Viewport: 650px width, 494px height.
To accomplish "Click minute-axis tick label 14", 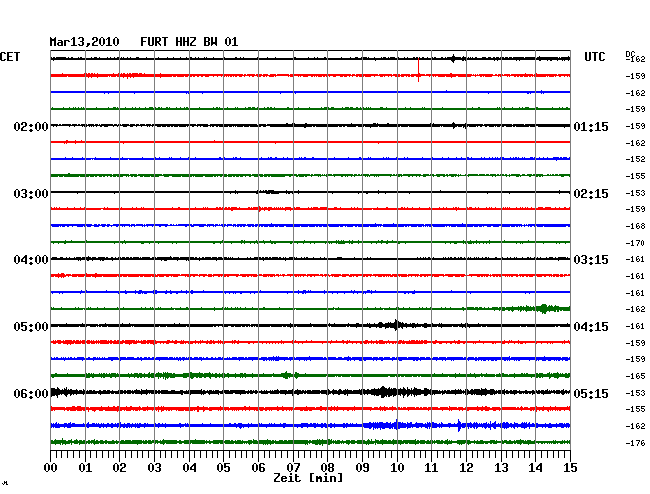I will [536, 467].
